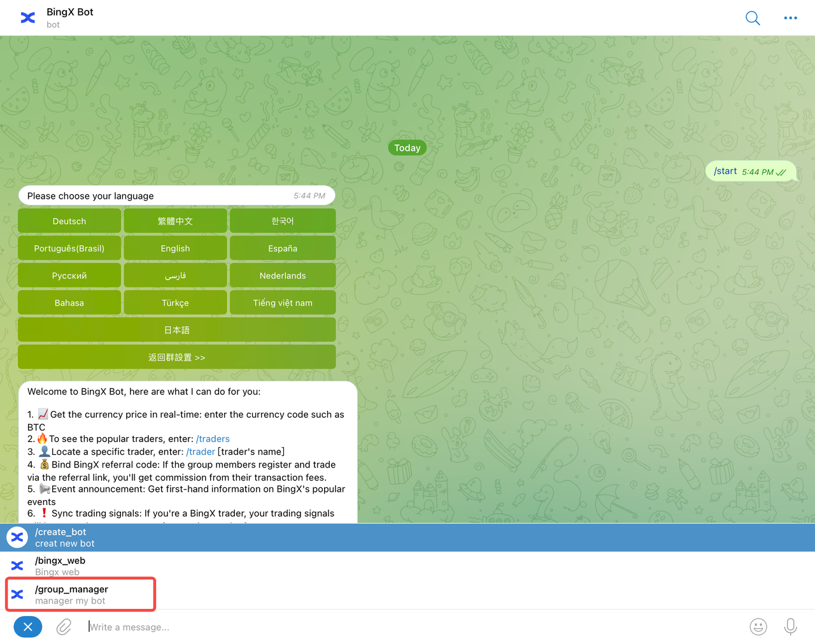This screenshot has height=644, width=815.
Task: Select Türkçe language button
Action: pyautogui.click(x=175, y=303)
